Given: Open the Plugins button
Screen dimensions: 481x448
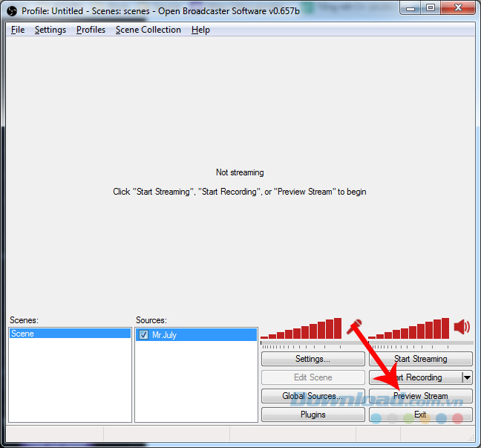Looking at the screenshot, I should pyautogui.click(x=313, y=415).
